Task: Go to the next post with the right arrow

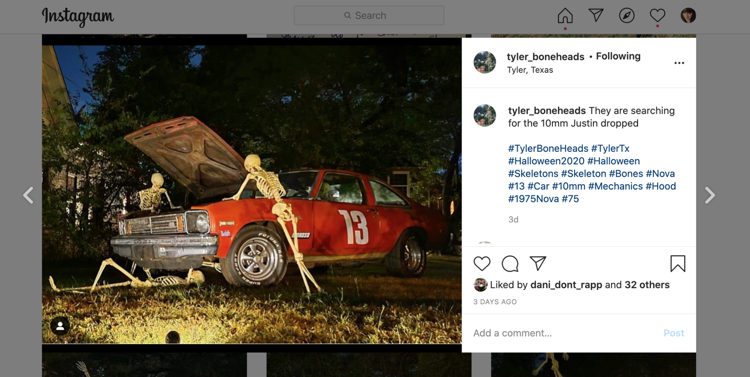Action: tap(710, 195)
